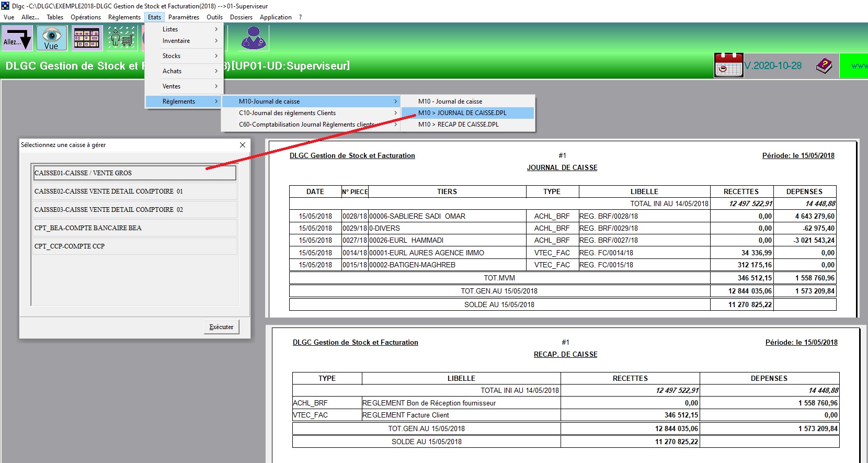This screenshot has width=868, height=463.
Task: Open the Application menu
Action: click(x=276, y=17)
